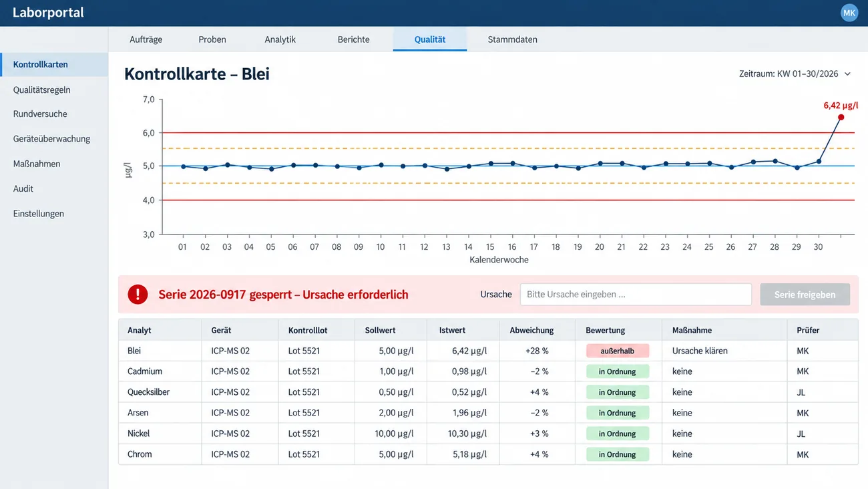Click the Serie 2026-0917 gesperrt alert text

(x=283, y=295)
